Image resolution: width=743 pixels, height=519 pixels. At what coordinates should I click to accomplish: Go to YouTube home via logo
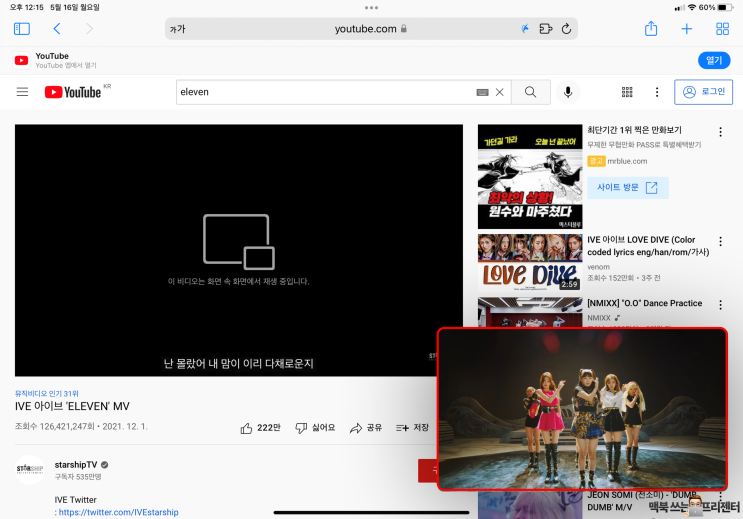(x=73, y=92)
